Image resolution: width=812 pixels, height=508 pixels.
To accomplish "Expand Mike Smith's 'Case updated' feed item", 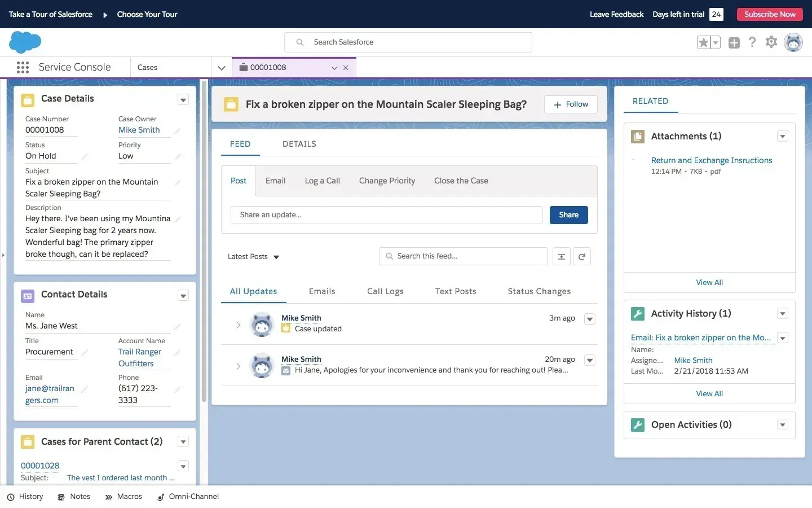I will coord(238,325).
